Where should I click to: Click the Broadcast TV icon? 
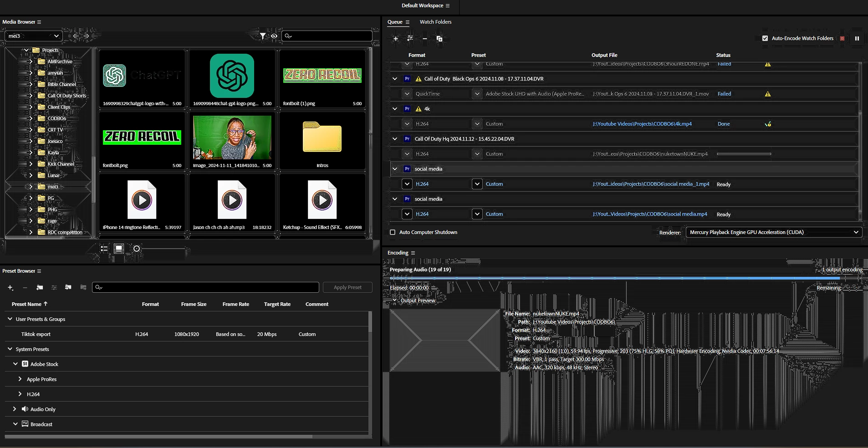click(25, 424)
